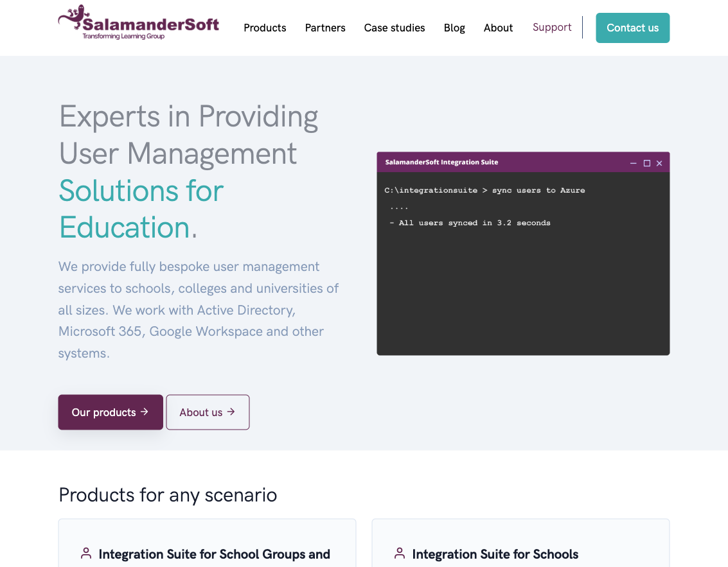Click the minimize icon on the Integration Suite window
This screenshot has height=567, width=728.
634,163
